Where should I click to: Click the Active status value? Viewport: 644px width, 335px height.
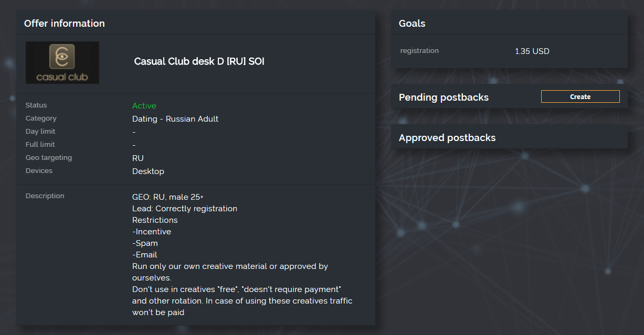(x=144, y=106)
